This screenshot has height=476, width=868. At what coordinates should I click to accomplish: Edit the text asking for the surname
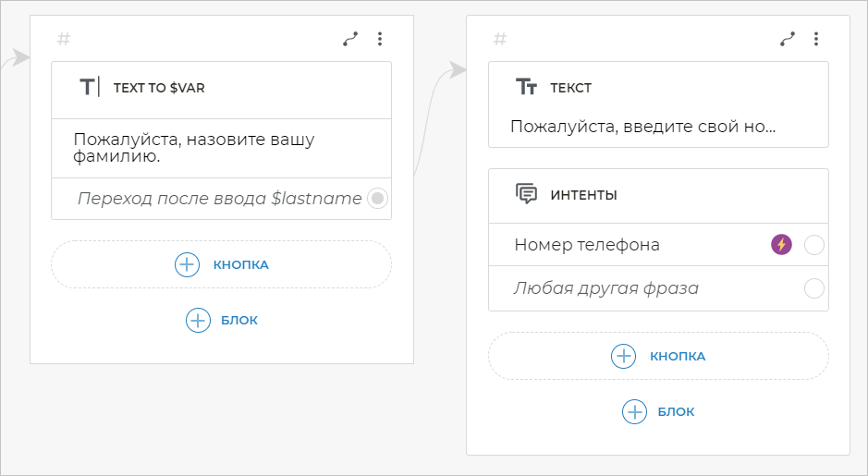pyautogui.click(x=194, y=148)
